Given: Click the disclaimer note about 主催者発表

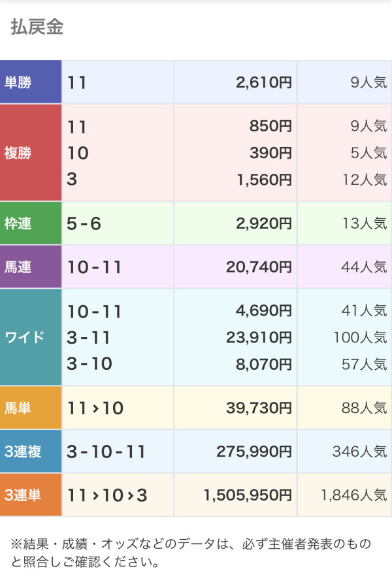Looking at the screenshot, I should coord(191,553).
